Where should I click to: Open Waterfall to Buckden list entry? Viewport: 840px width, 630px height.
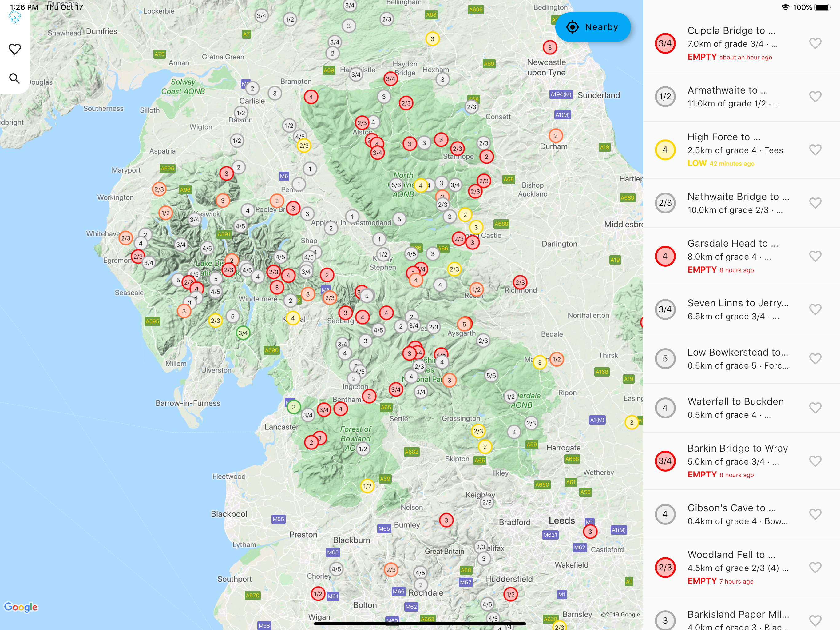(741, 408)
